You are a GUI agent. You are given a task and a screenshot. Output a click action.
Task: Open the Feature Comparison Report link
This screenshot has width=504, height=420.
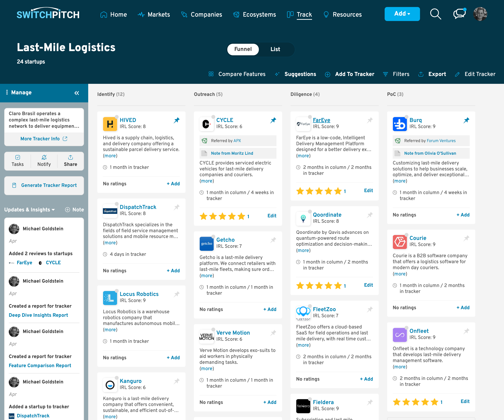40,365
